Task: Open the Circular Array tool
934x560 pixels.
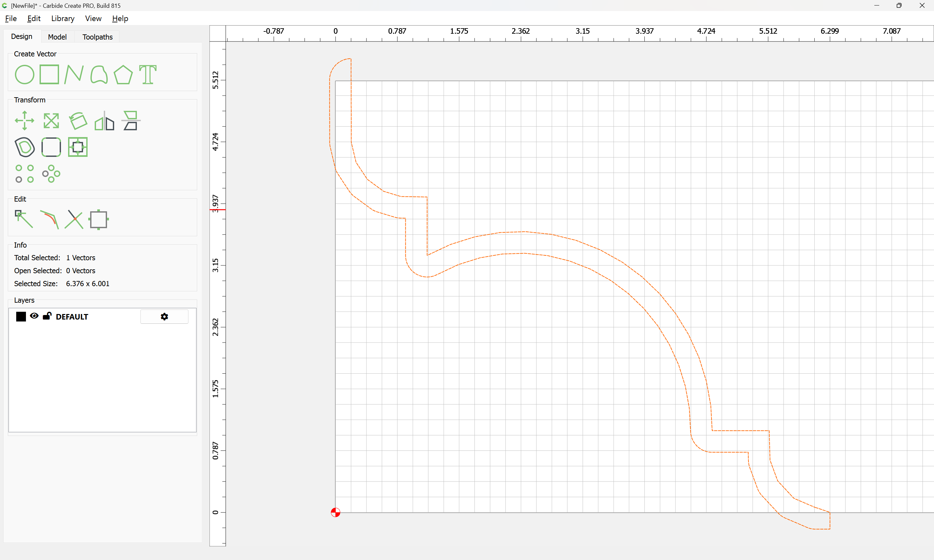Action: pos(51,174)
